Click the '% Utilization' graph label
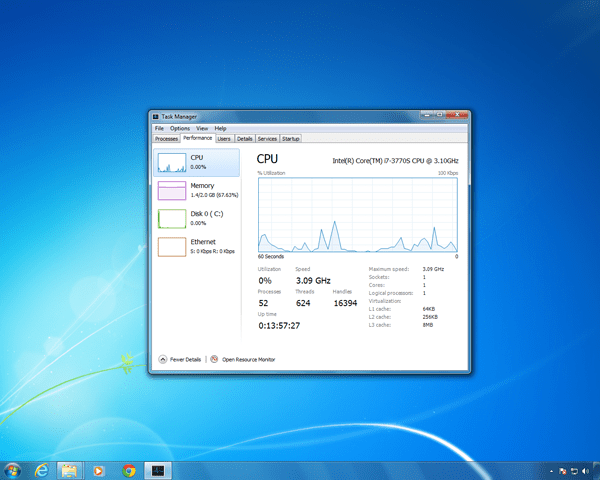This screenshot has height=480, width=600. (x=271, y=173)
